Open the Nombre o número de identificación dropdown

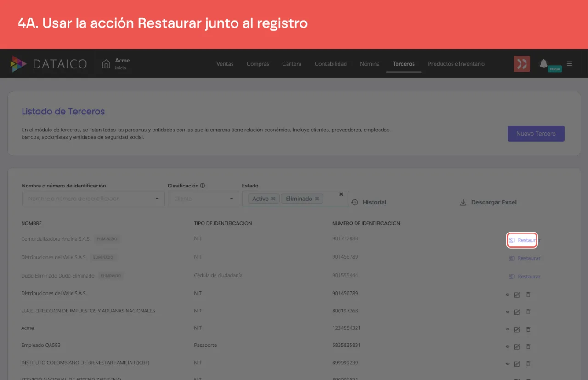pos(93,199)
